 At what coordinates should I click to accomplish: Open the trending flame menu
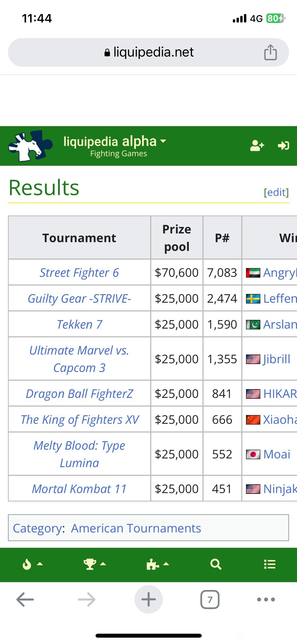pyautogui.click(x=27, y=564)
